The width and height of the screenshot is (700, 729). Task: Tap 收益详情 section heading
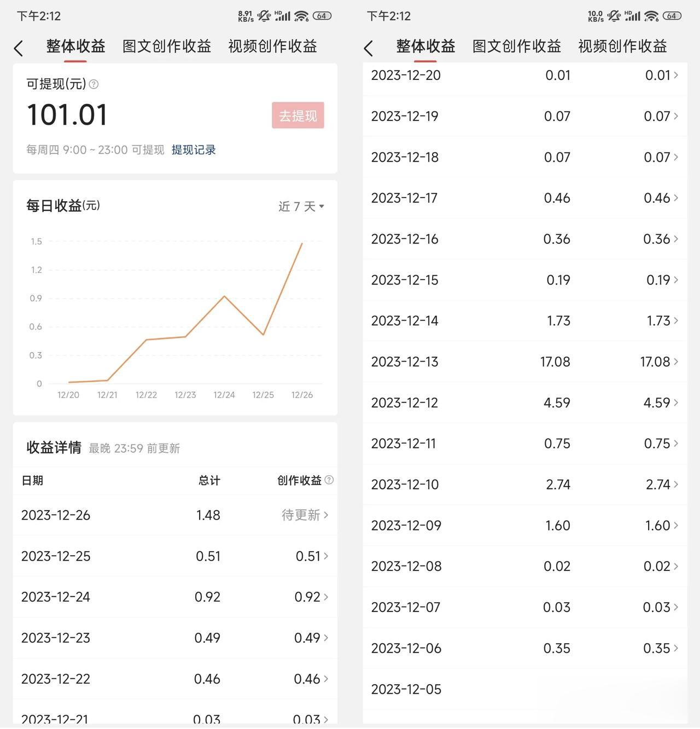[x=54, y=448]
